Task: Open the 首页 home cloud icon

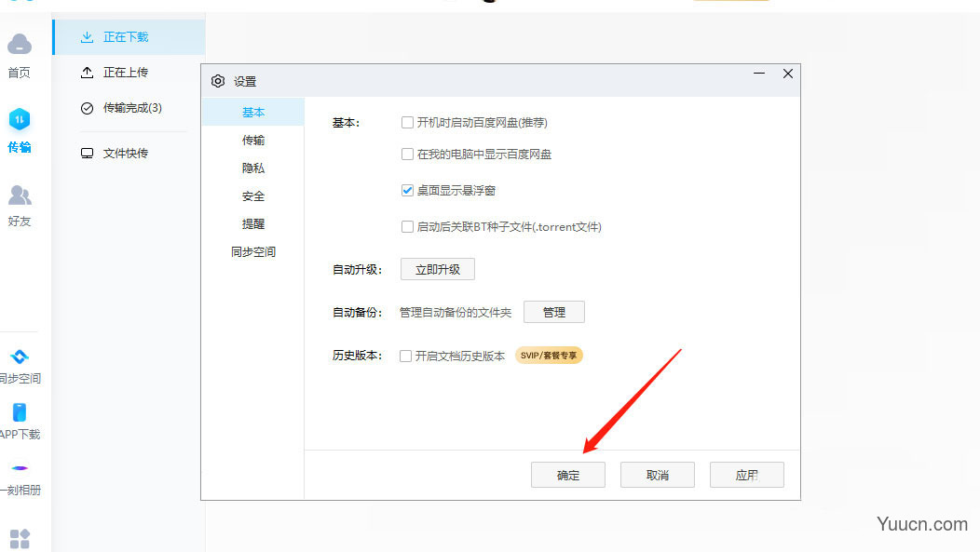Action: [x=20, y=45]
